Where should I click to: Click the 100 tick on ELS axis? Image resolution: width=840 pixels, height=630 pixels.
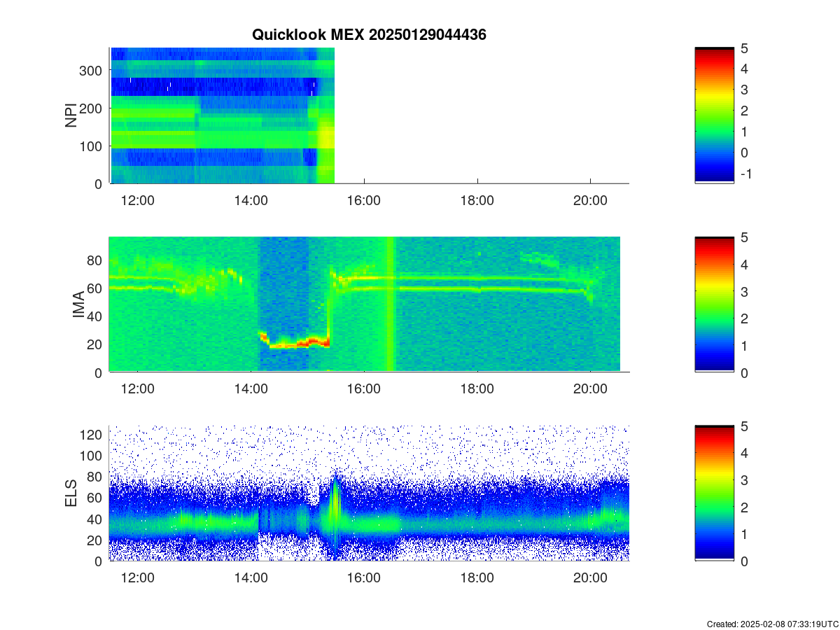[x=92, y=456]
